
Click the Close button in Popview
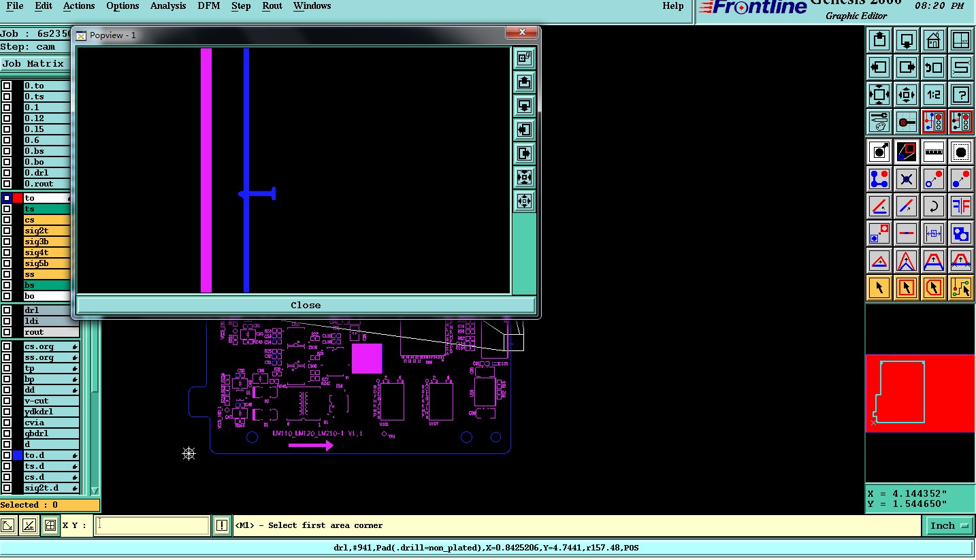pyautogui.click(x=306, y=305)
